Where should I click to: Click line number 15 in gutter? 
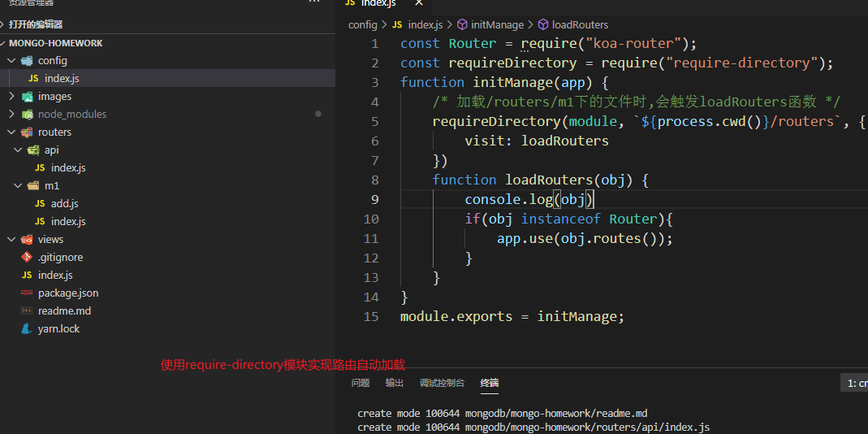(x=371, y=316)
